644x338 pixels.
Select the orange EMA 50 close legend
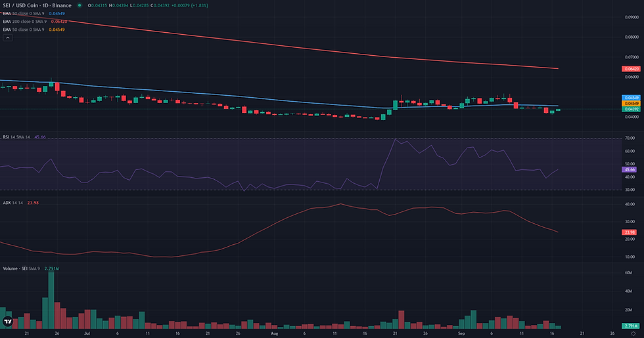[24, 30]
